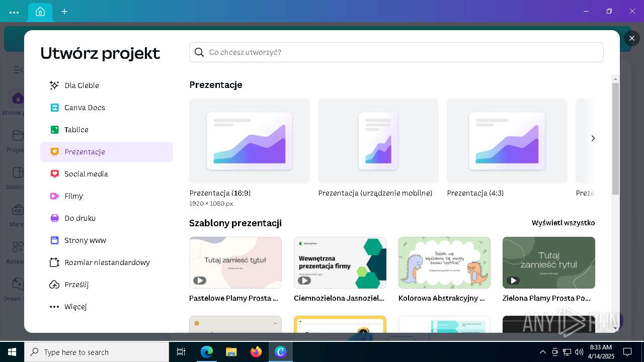
Task: Click scrollbar down arrow in dialog
Action: pyautogui.click(x=615, y=328)
